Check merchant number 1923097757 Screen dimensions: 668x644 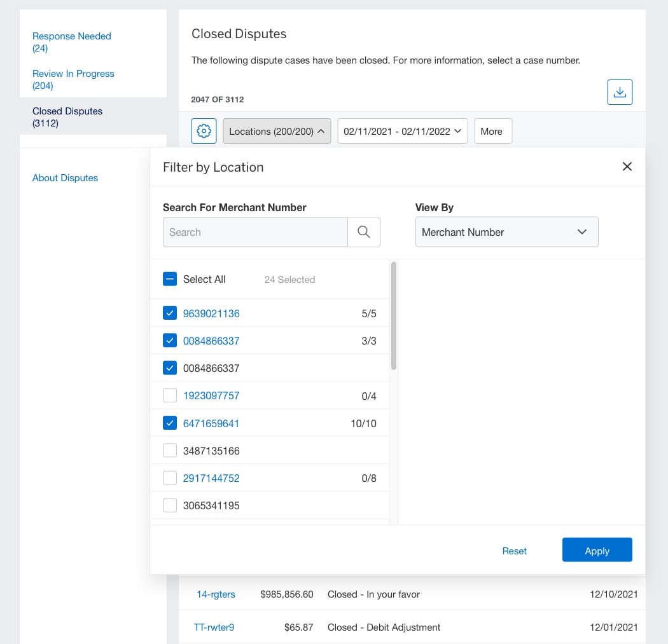tap(169, 395)
